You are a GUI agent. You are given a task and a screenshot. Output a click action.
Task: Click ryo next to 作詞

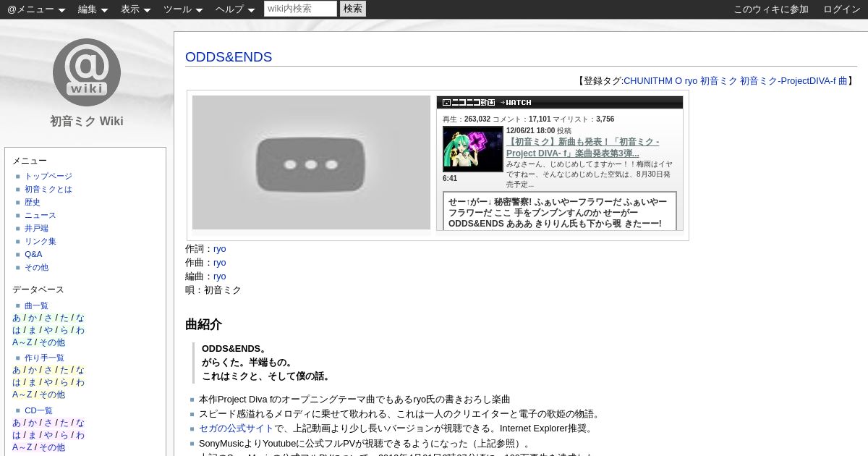pos(219,249)
